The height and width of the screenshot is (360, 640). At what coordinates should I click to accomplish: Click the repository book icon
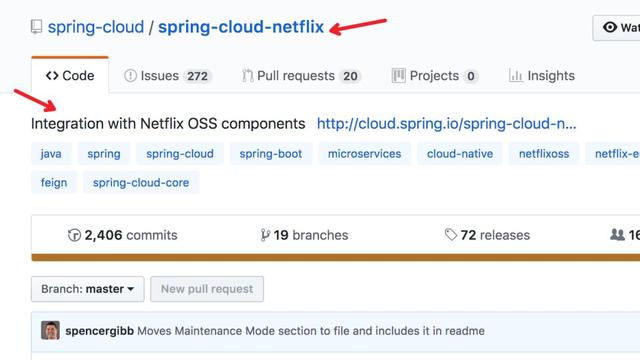coord(36,27)
